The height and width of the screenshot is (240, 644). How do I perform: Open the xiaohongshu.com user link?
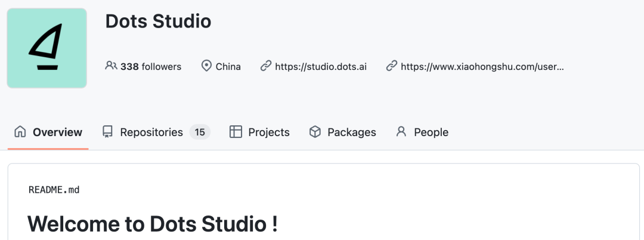click(482, 67)
